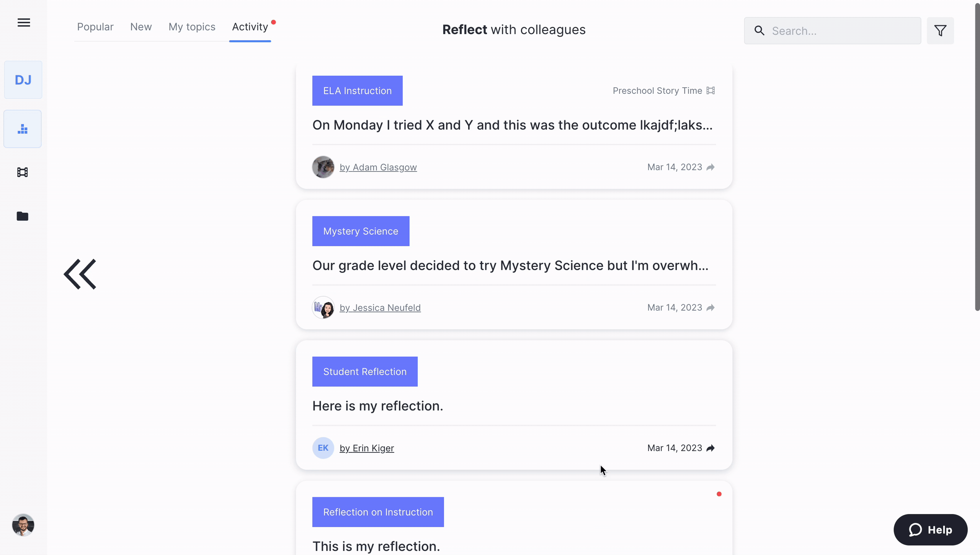Open the My topics tab
The height and width of the screenshot is (555, 980).
tap(192, 27)
